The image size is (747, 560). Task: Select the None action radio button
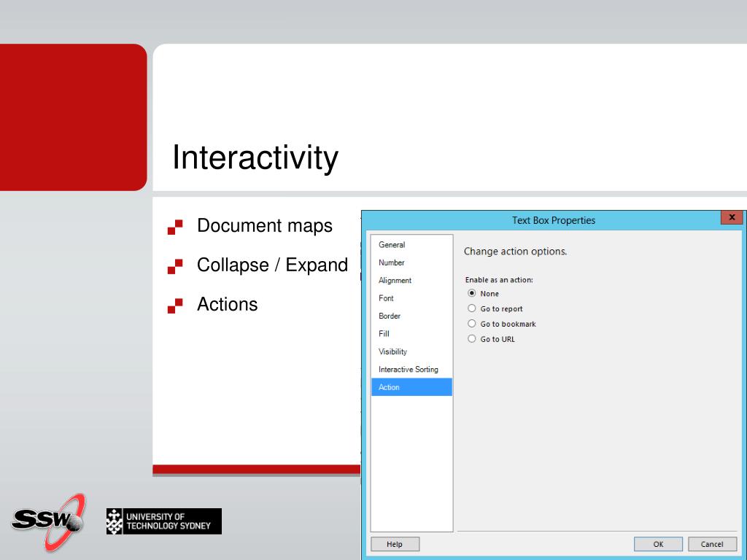[472, 293]
